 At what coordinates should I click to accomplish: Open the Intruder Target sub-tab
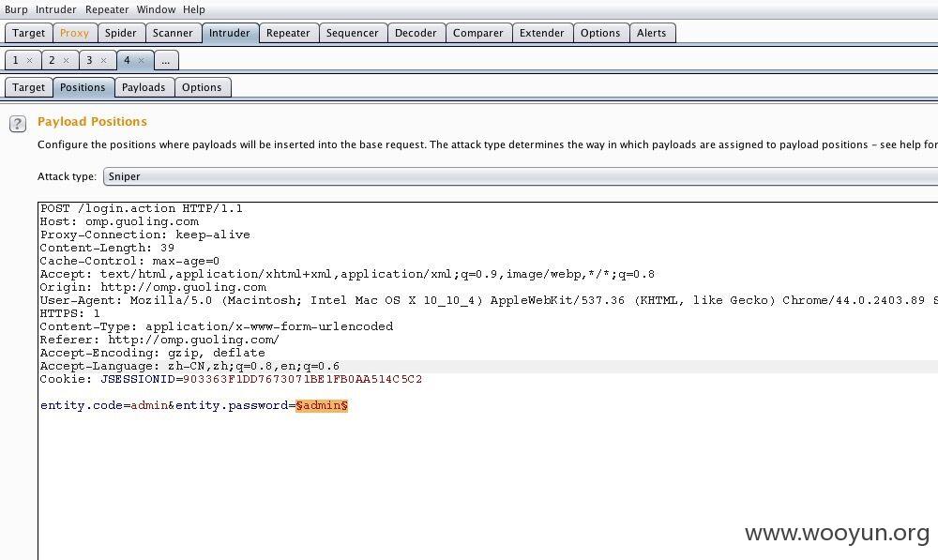coord(29,87)
